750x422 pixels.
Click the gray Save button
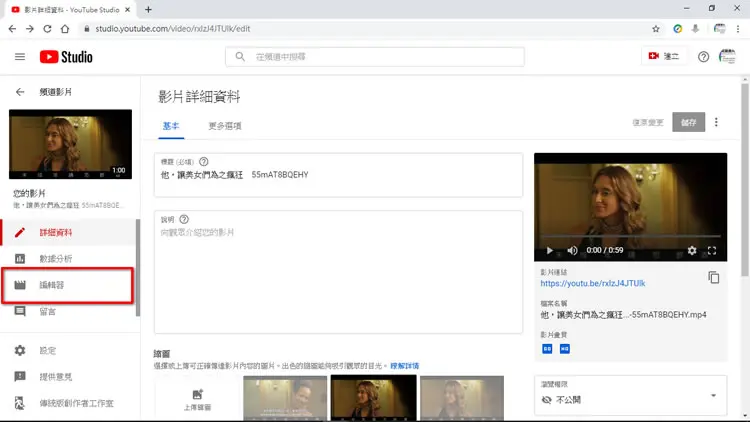click(x=688, y=122)
